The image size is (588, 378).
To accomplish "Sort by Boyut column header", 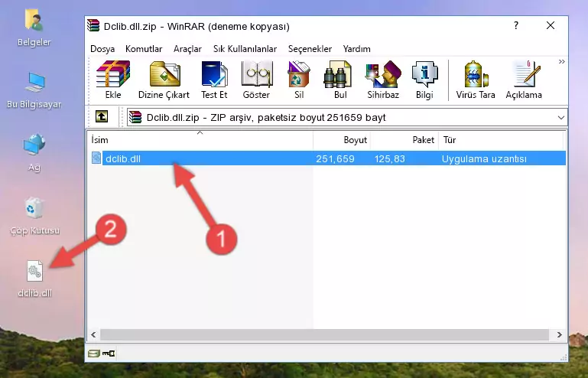I will [342, 140].
